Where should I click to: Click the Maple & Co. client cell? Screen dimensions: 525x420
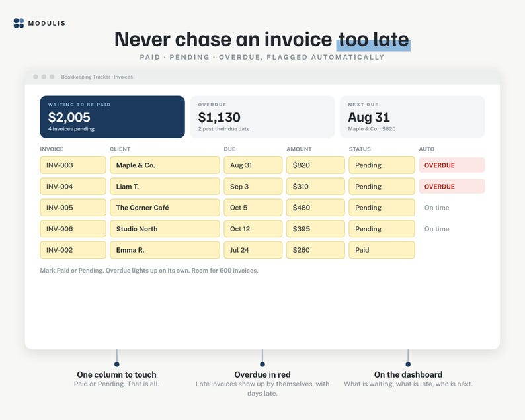(x=165, y=165)
